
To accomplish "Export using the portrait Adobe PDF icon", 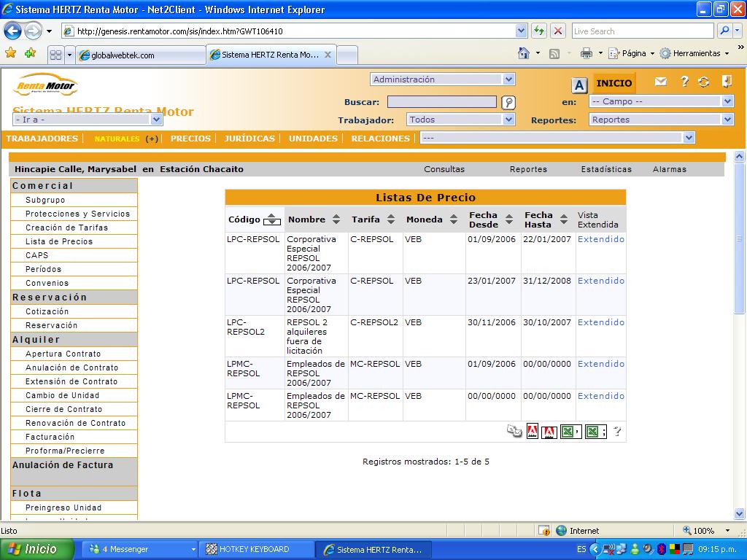I will point(532,431).
